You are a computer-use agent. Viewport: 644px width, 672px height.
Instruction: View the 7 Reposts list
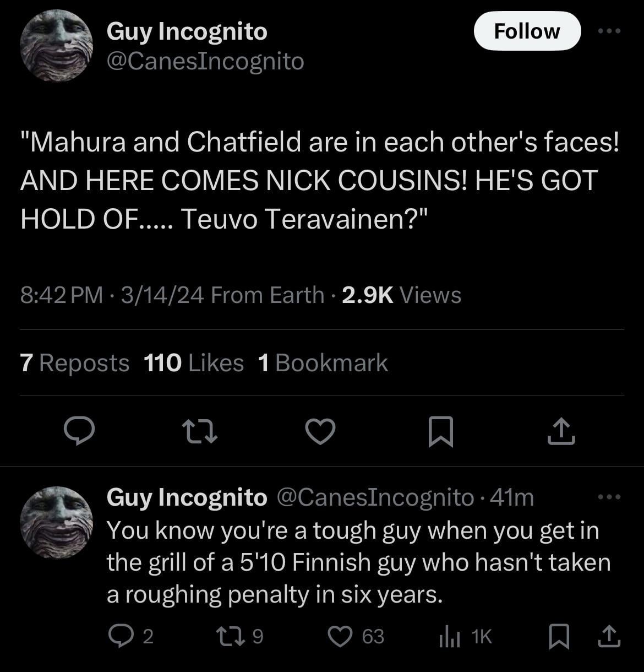[x=74, y=363]
